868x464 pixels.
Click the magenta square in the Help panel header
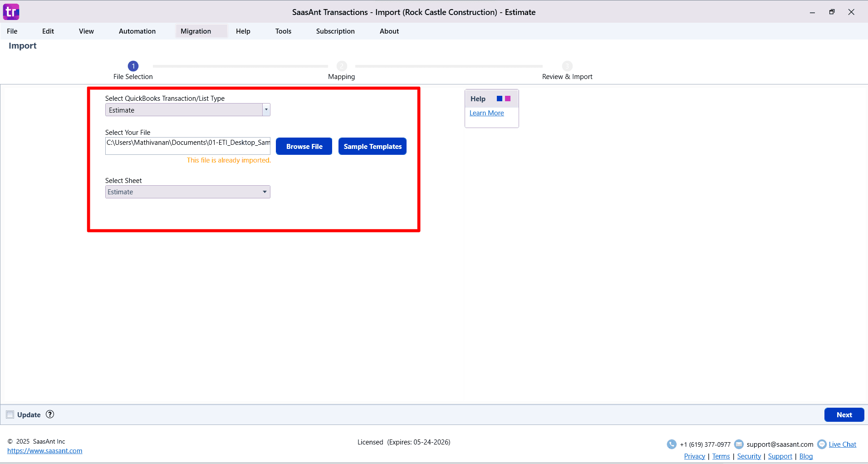[508, 98]
